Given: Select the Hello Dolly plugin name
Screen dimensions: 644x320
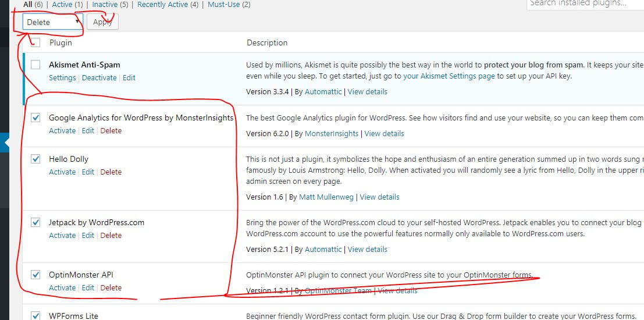Looking at the screenshot, I should 69,159.
